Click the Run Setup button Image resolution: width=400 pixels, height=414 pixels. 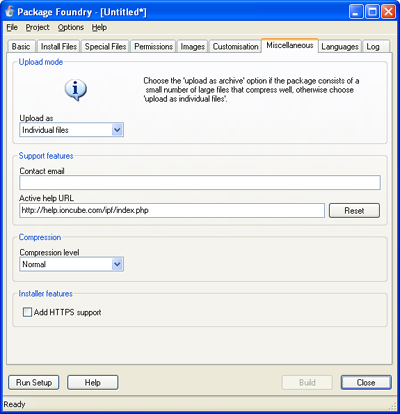pyautogui.click(x=34, y=382)
